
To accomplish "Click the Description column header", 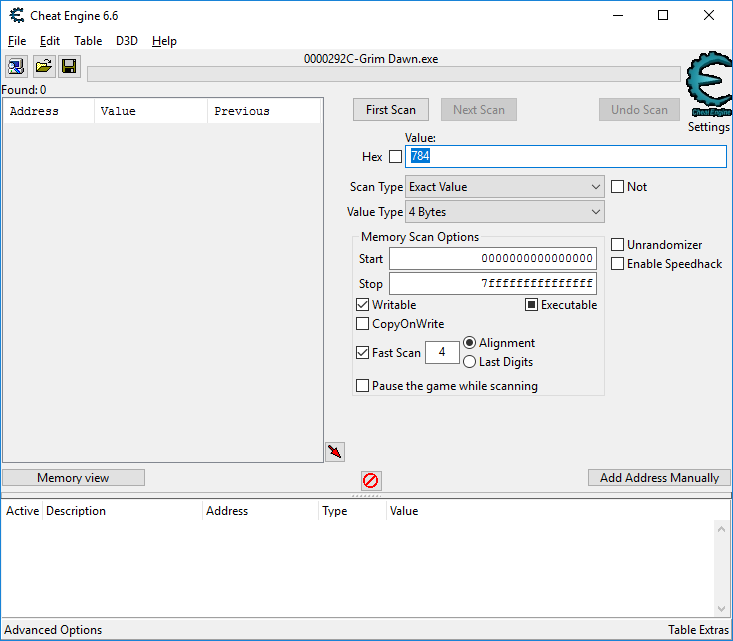I will 122,511.
